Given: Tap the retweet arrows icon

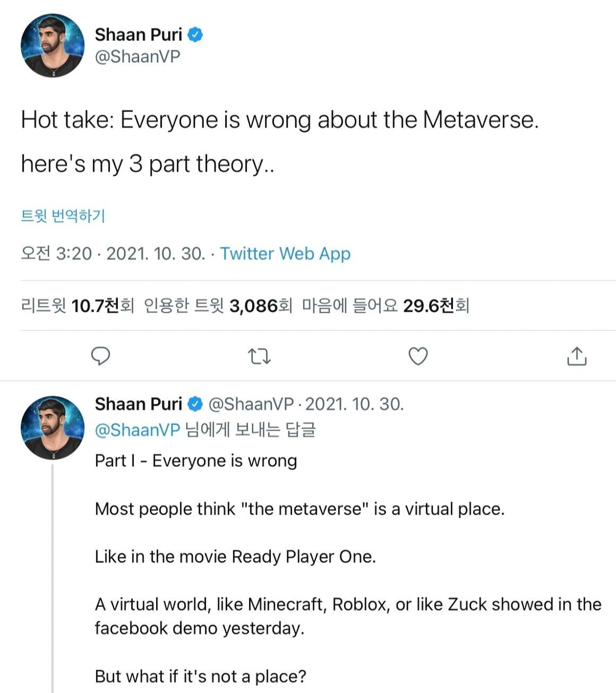Looking at the screenshot, I should point(260,356).
